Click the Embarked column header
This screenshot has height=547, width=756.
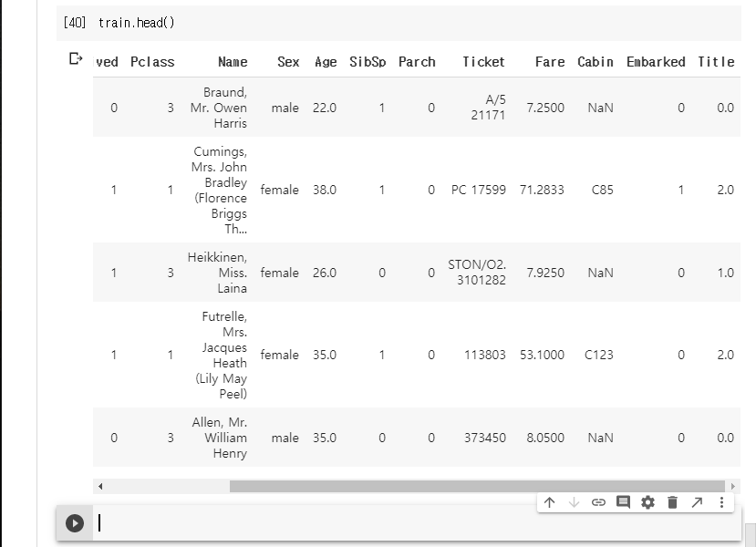pos(656,62)
